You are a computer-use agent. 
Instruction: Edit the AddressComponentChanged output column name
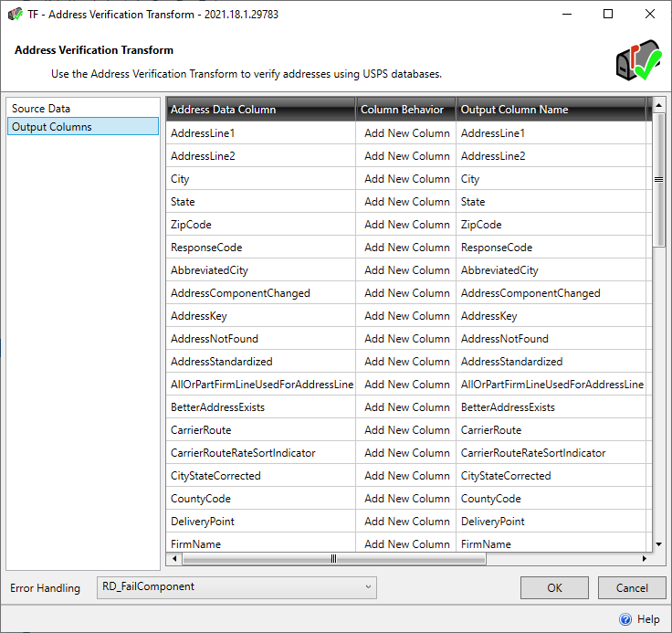(551, 293)
